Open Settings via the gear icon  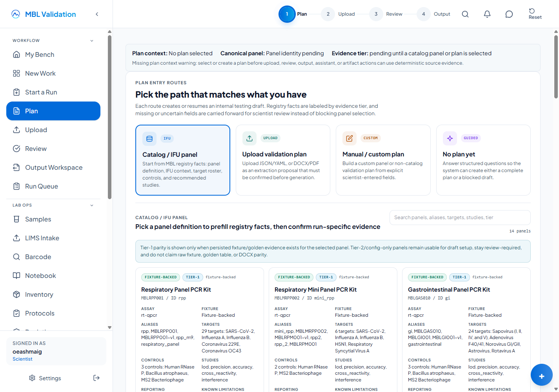click(x=32, y=378)
